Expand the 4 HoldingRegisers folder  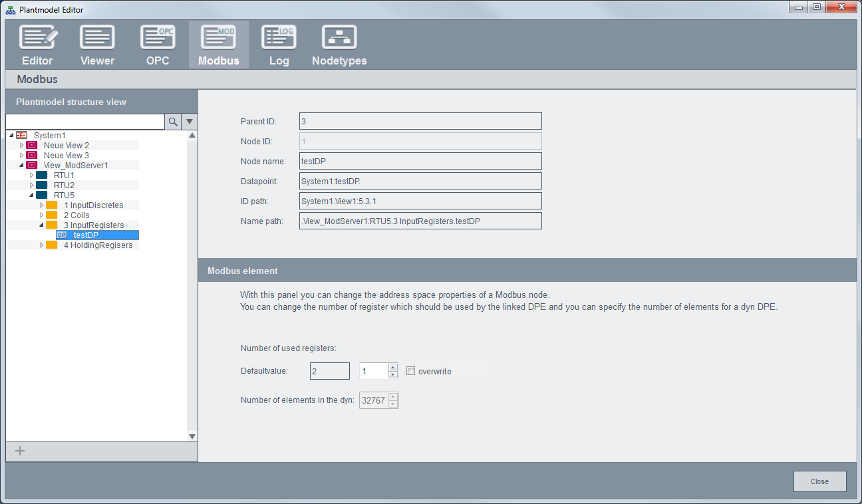pos(41,245)
